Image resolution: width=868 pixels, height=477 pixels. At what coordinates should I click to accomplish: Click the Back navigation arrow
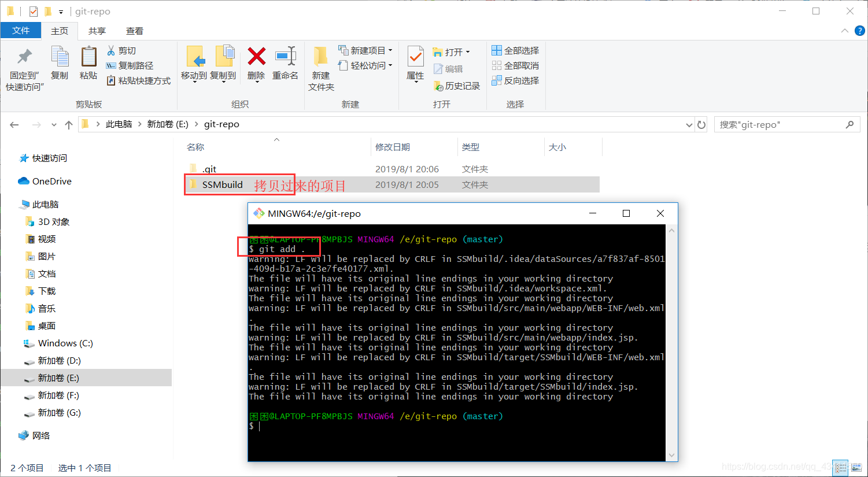14,124
